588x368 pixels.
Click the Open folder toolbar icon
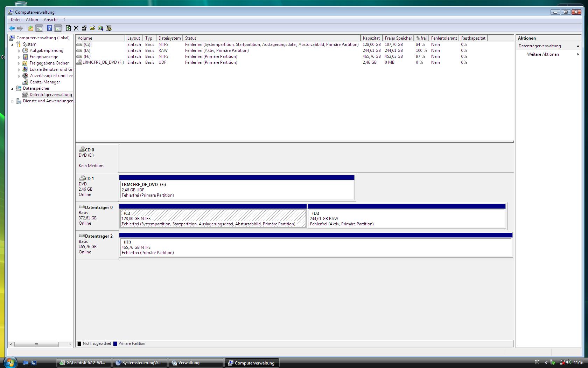tap(92, 28)
